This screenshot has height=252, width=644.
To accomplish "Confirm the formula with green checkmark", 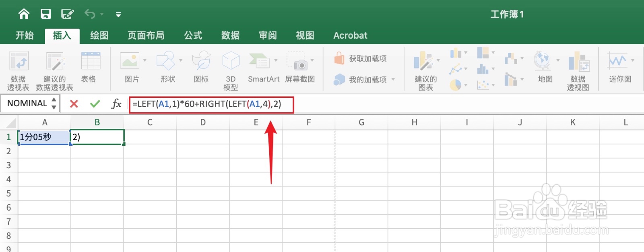I will point(95,104).
